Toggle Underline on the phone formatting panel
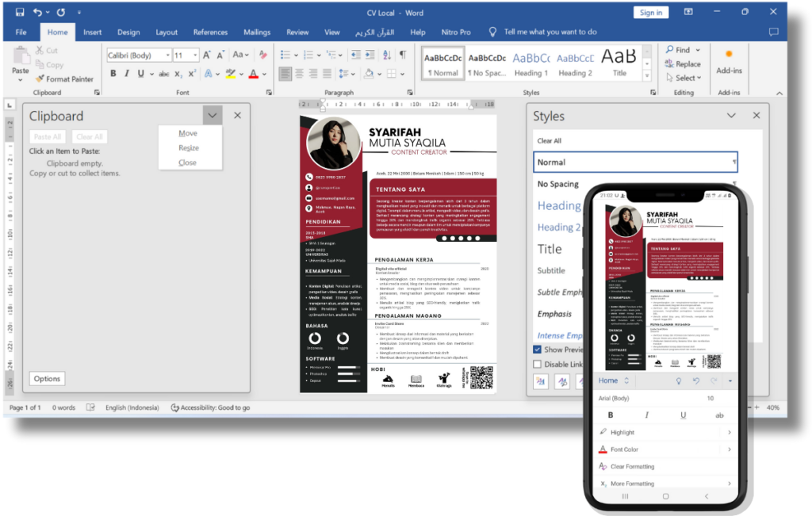812x520 pixels. click(683, 415)
